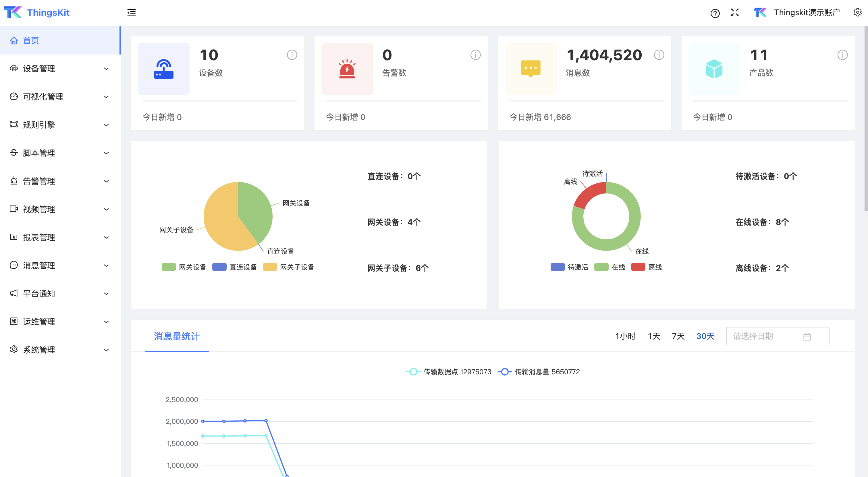Open the Thingskit演示账户 user menu

point(796,12)
